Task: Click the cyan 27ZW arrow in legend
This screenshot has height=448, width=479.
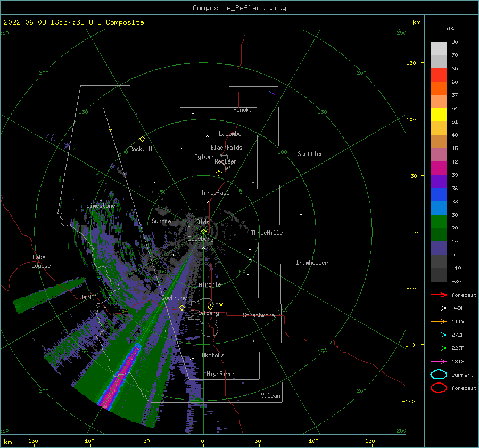Action: pyautogui.click(x=439, y=335)
